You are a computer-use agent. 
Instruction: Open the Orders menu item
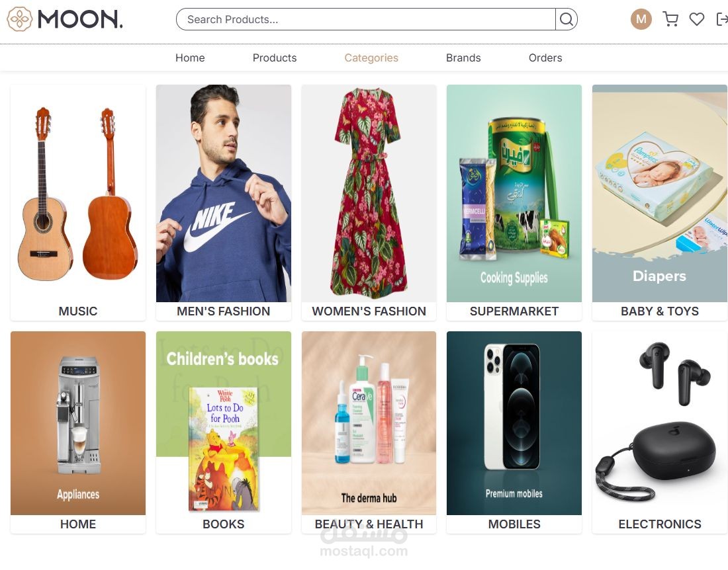[545, 58]
